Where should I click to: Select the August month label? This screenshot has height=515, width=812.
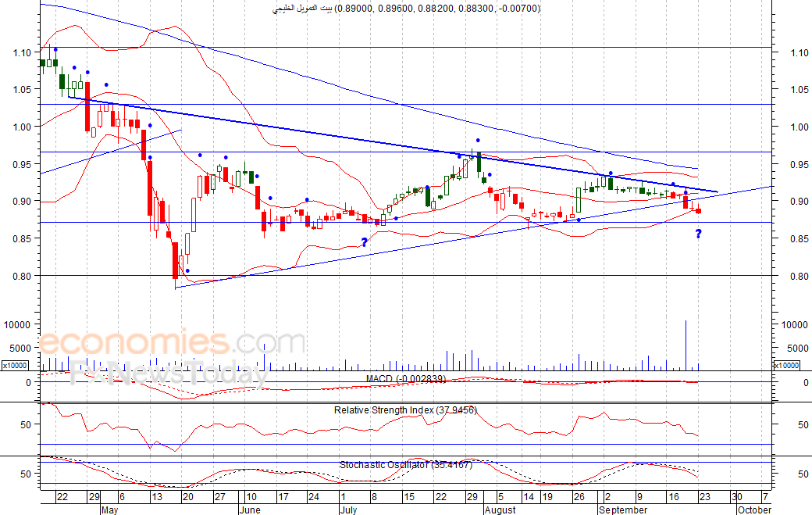[x=500, y=510]
